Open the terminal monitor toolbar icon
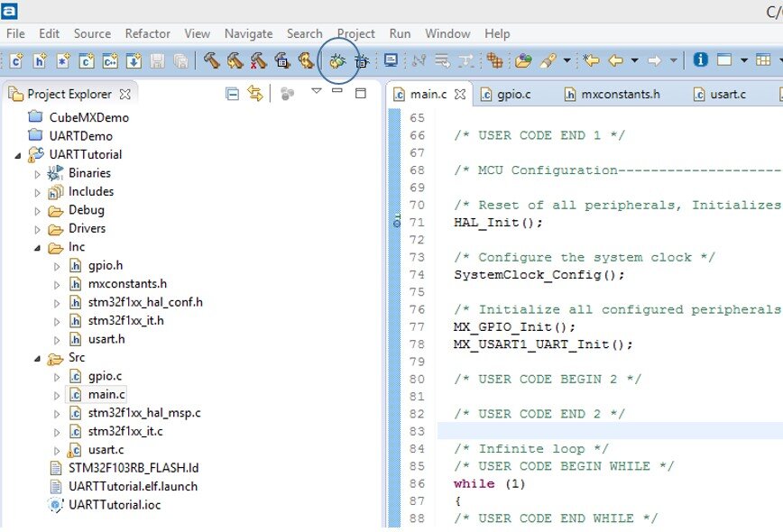The height and width of the screenshot is (532, 783). coord(391,60)
